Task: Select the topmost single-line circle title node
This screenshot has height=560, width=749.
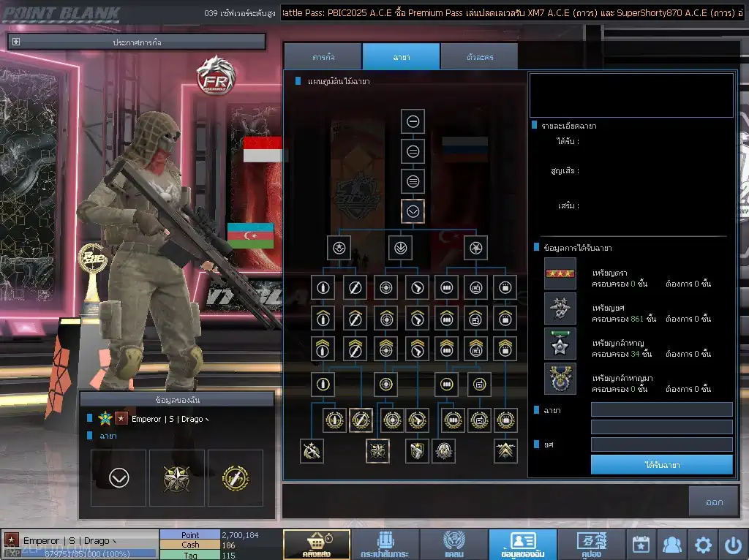Action: 413,121
